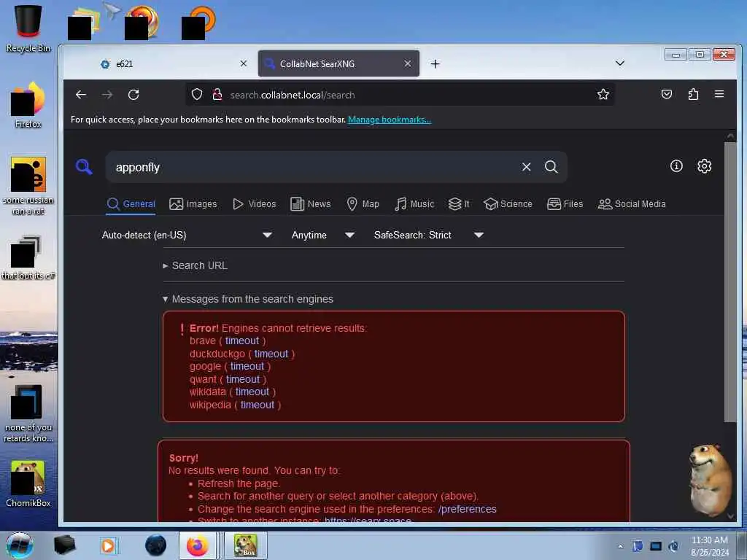Screen dimensions: 747x560
Task: Select the General search category
Action: coord(131,204)
